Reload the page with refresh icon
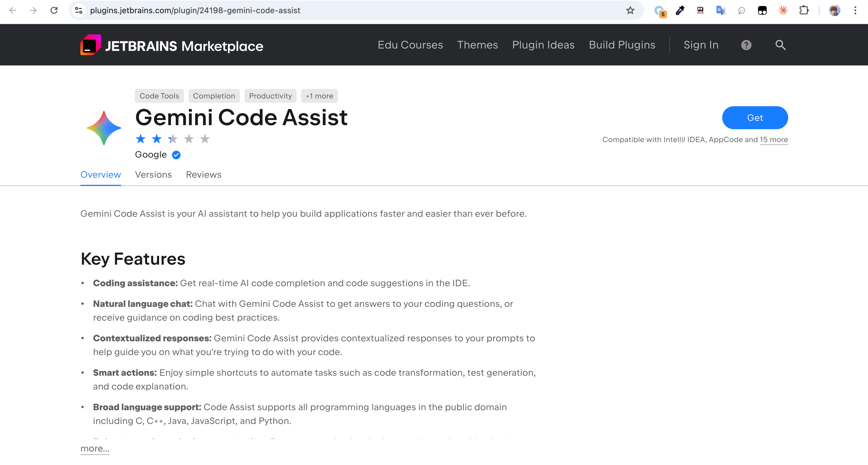The height and width of the screenshot is (465, 868). pos(54,10)
